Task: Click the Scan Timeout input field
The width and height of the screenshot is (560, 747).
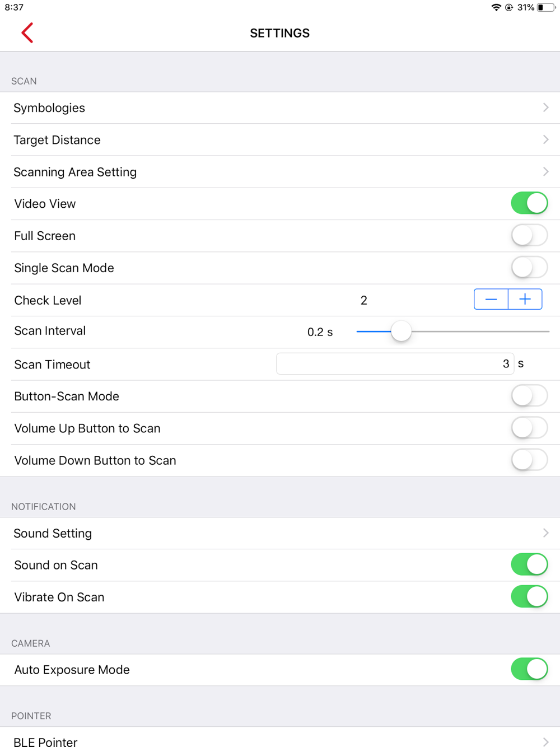Action: click(395, 364)
